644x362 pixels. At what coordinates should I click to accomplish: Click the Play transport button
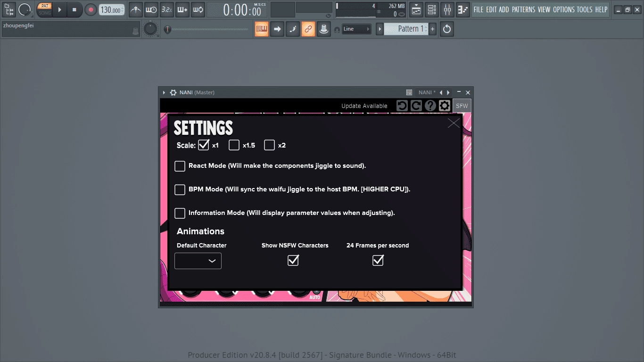tap(59, 9)
